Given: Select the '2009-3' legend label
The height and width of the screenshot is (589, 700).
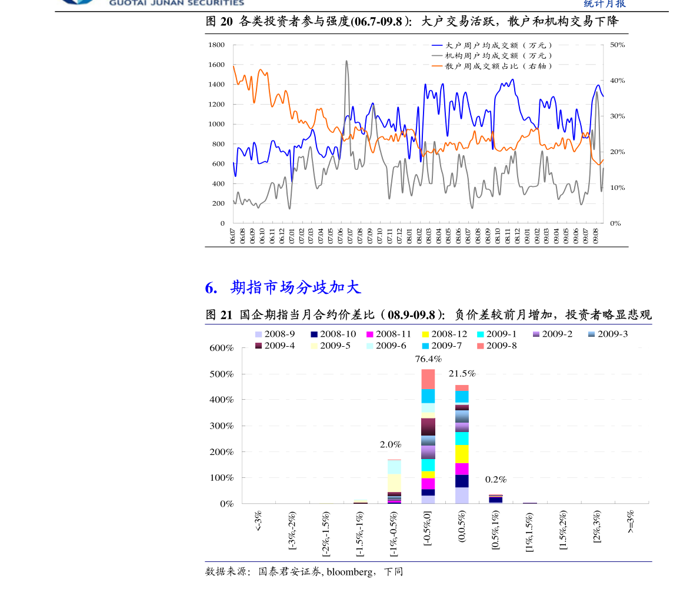Looking at the screenshot, I should (612, 334).
